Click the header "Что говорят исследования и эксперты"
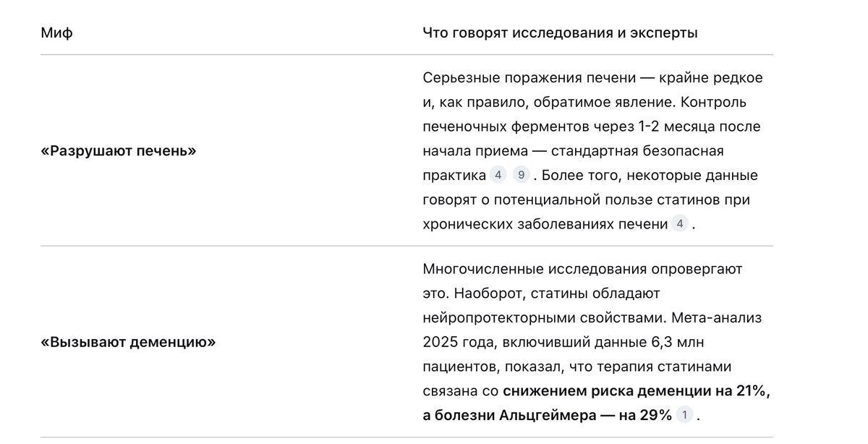Screen dimensions: 868x444 pyautogui.click(x=560, y=33)
